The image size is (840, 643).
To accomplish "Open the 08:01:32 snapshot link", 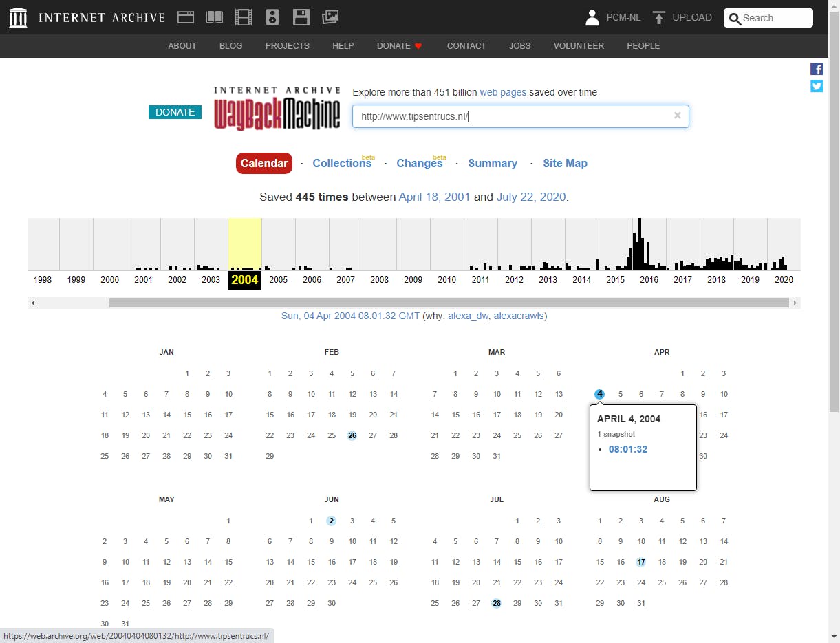I will point(628,449).
